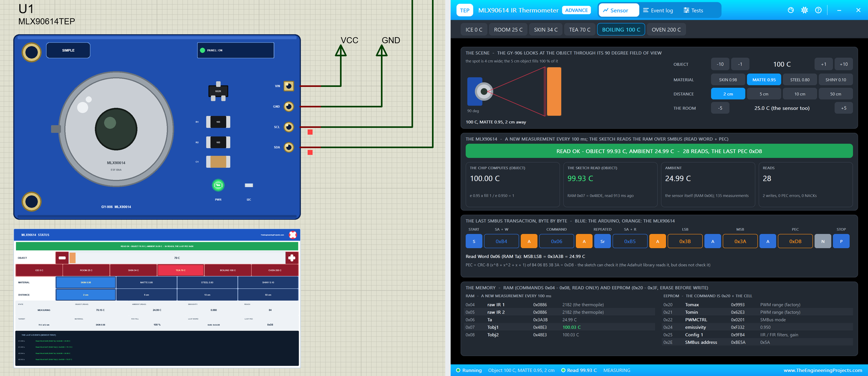Open settings gear in the thermometer window
The height and width of the screenshot is (376, 868).
[x=804, y=10]
